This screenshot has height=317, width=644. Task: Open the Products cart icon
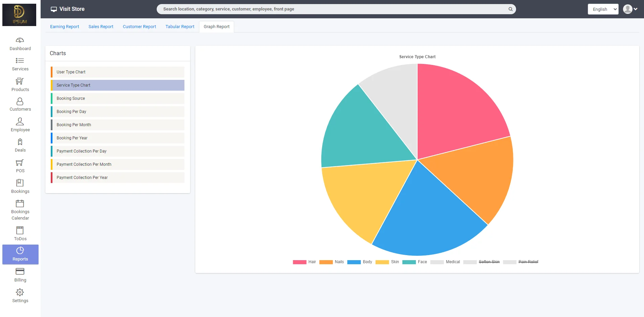coord(20,81)
